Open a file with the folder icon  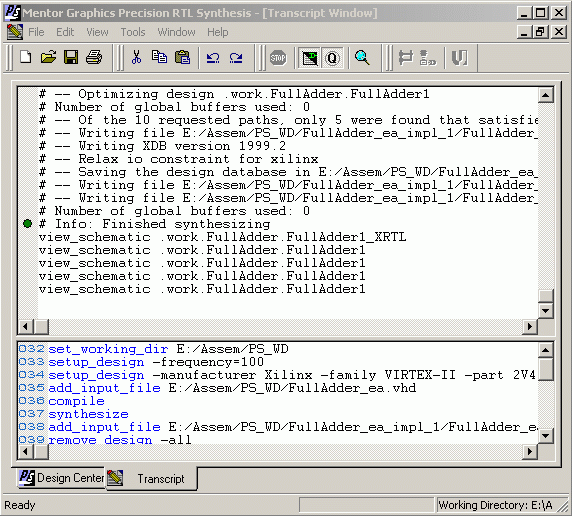48,57
